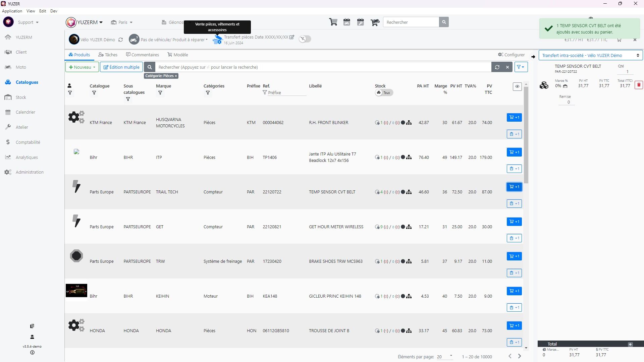Refresh the product search results

point(497,67)
